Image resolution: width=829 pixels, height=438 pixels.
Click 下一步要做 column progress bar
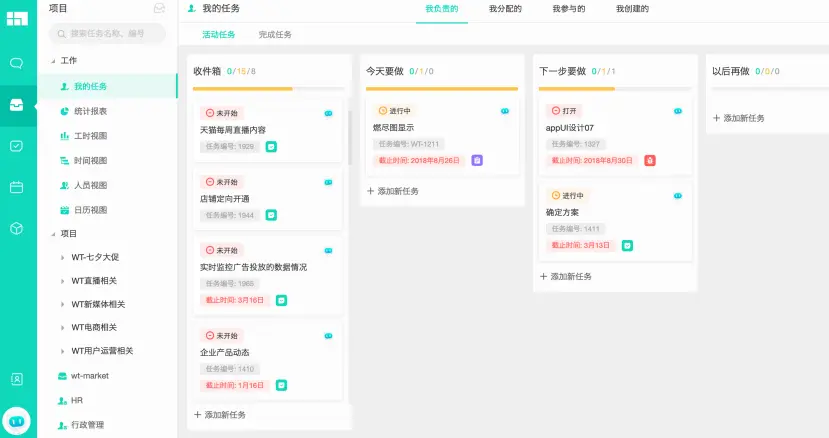(x=614, y=89)
